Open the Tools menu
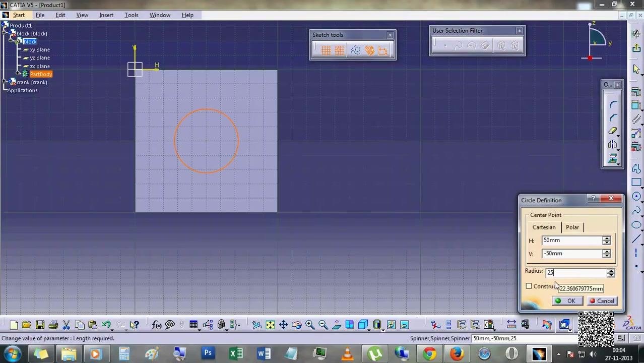This screenshot has width=644, height=363. pyautogui.click(x=131, y=15)
